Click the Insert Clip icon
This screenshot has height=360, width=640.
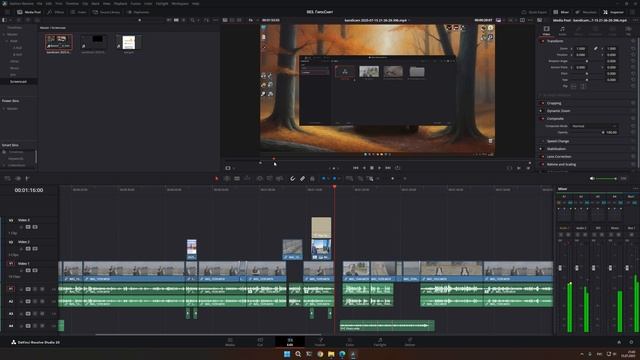pos(260,178)
